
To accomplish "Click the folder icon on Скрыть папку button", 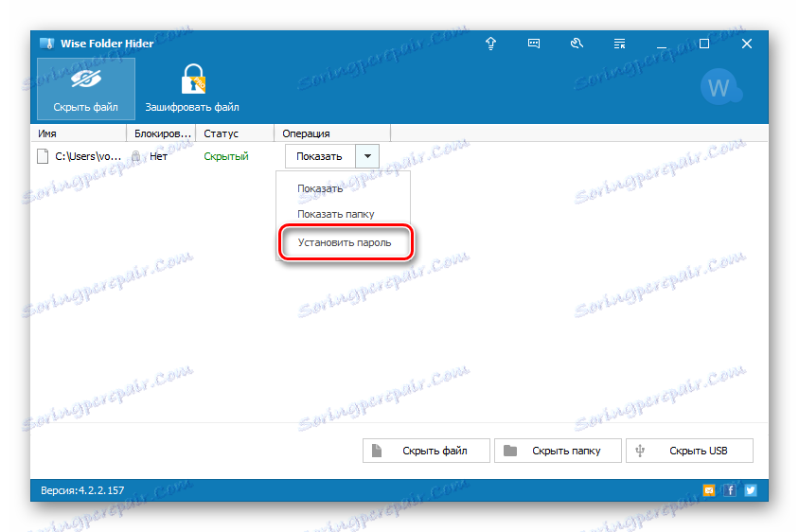I will pyautogui.click(x=510, y=451).
